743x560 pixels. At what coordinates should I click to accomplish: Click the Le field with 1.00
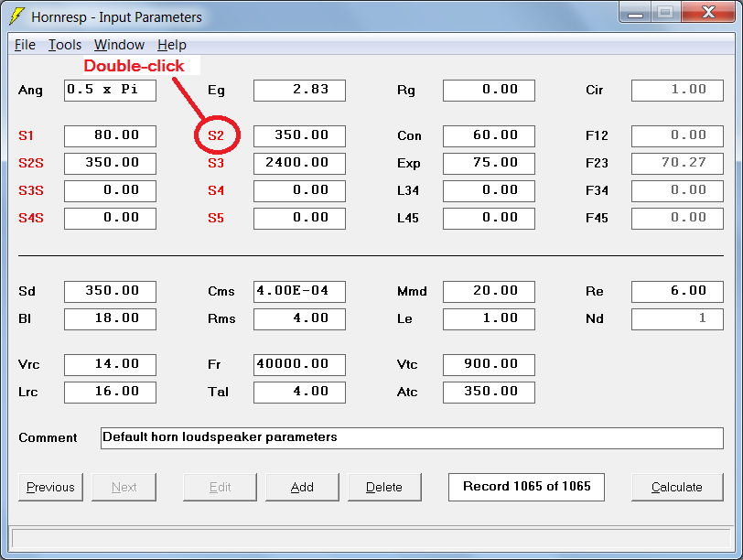pyautogui.click(x=489, y=318)
